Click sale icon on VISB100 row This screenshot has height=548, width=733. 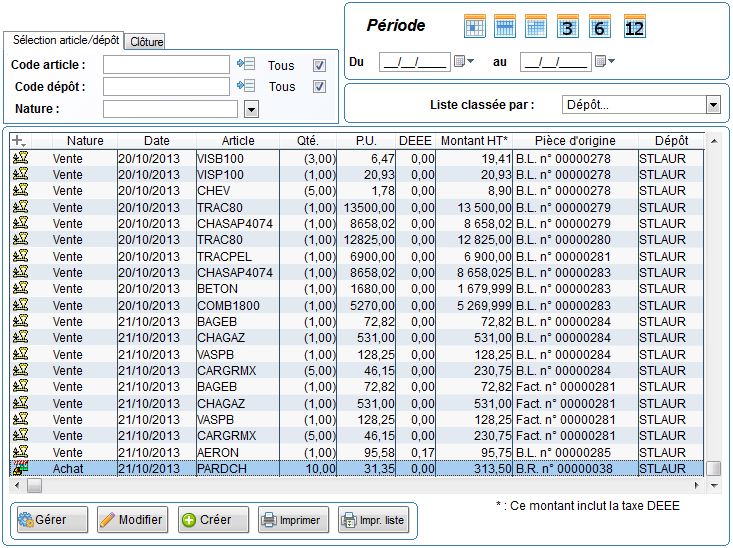point(20,158)
